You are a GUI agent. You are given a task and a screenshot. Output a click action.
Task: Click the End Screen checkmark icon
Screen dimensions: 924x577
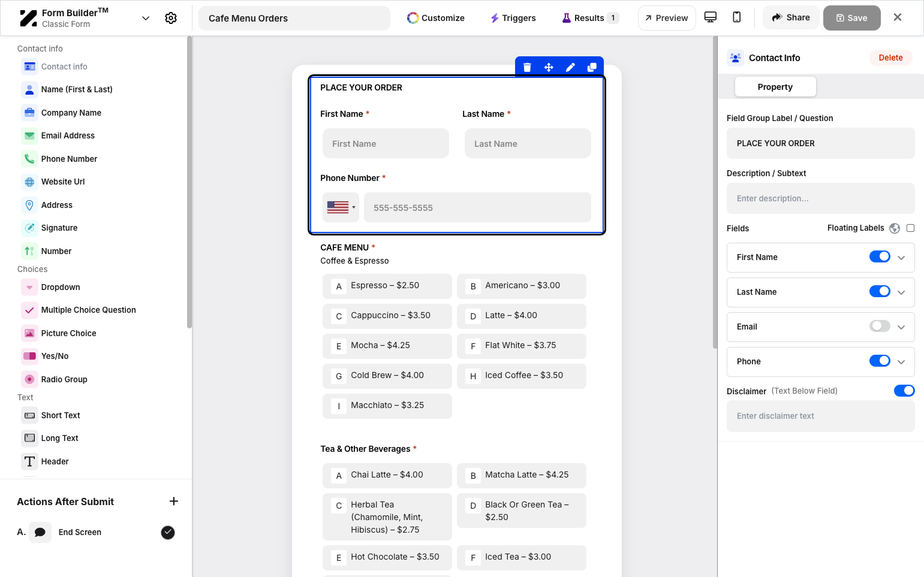click(168, 532)
